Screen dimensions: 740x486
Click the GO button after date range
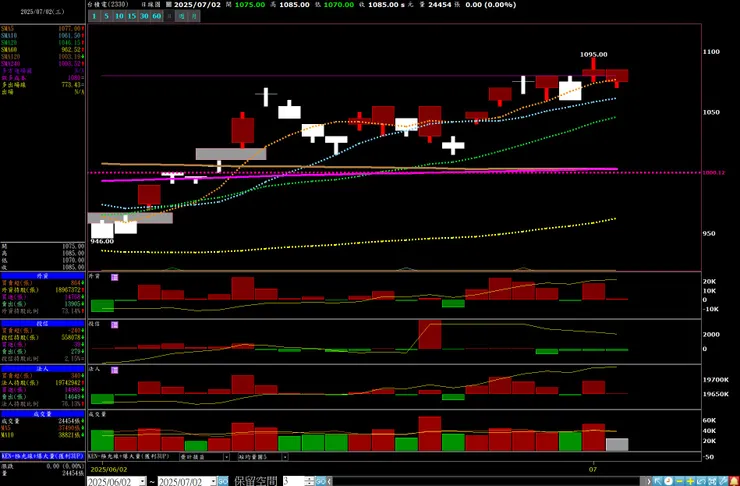coord(223,481)
